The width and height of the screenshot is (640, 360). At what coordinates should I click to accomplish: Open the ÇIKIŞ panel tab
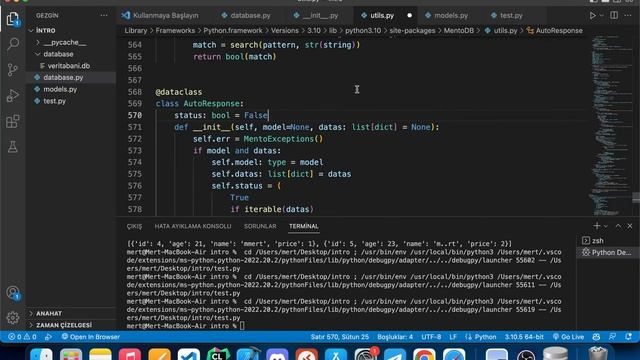click(134, 226)
